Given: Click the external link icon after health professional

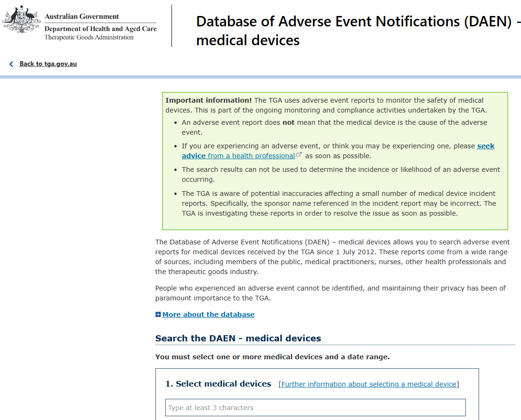Looking at the screenshot, I should click(299, 154).
